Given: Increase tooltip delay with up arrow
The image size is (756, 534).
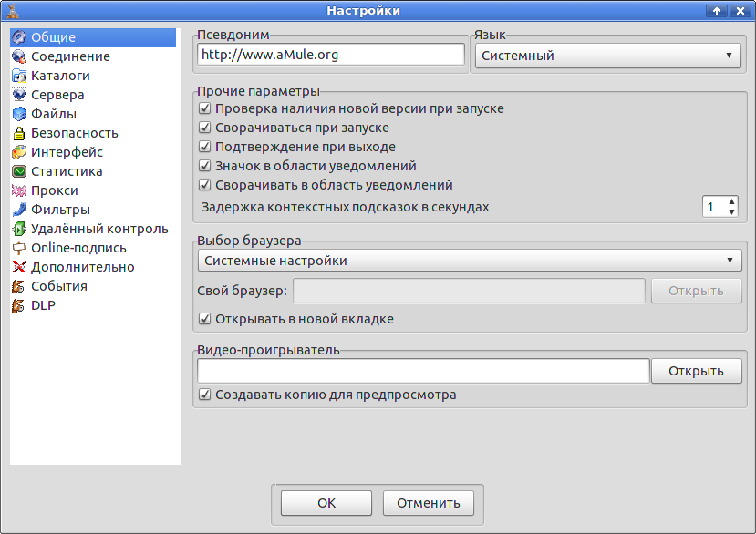Looking at the screenshot, I should 732,202.
